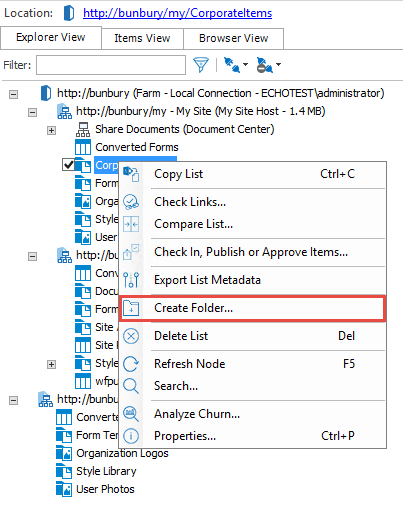Click the Create Folder menu icon
Viewport: 403px width, 506px height.
(x=131, y=308)
